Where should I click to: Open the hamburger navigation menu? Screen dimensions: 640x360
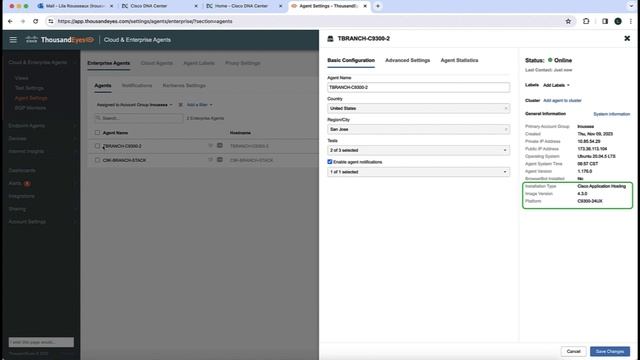(x=13, y=40)
